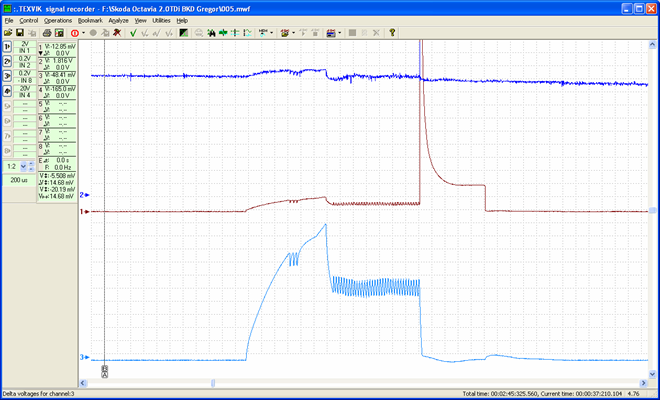Click the black and green contrast icon
The image size is (660, 400).
[x=184, y=33]
